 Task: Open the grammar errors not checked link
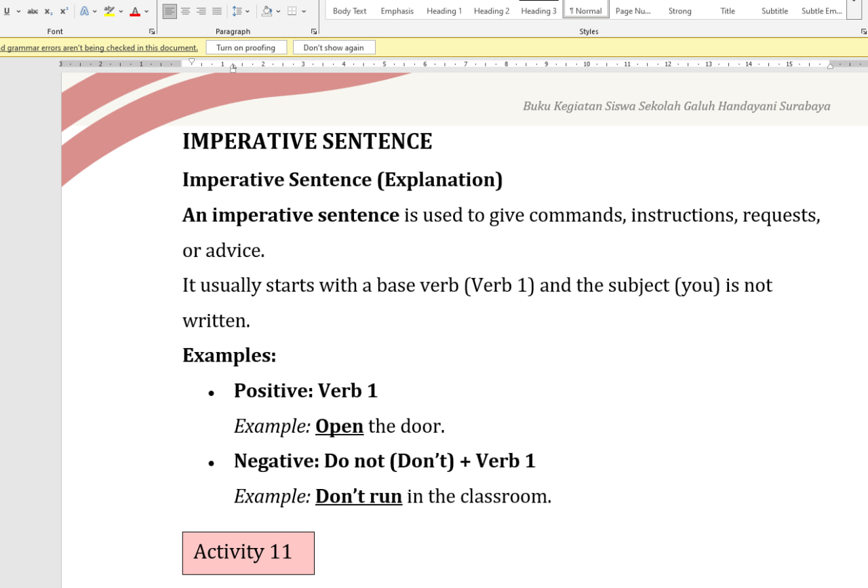(99, 47)
